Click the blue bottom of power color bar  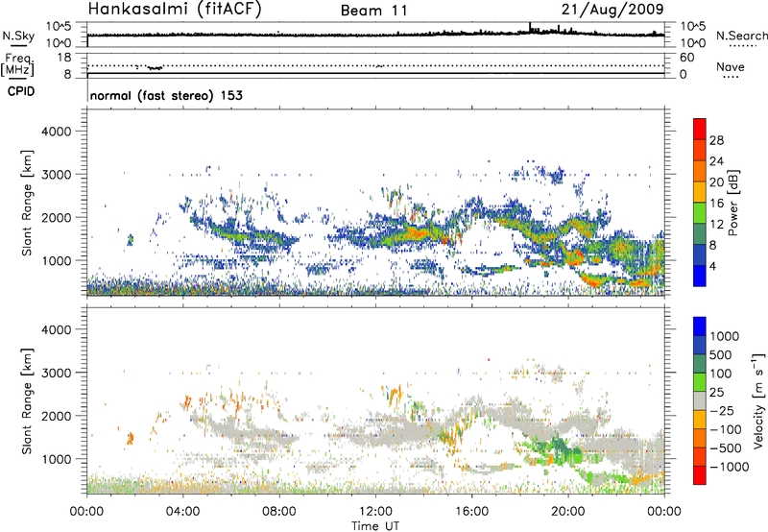tap(700, 276)
